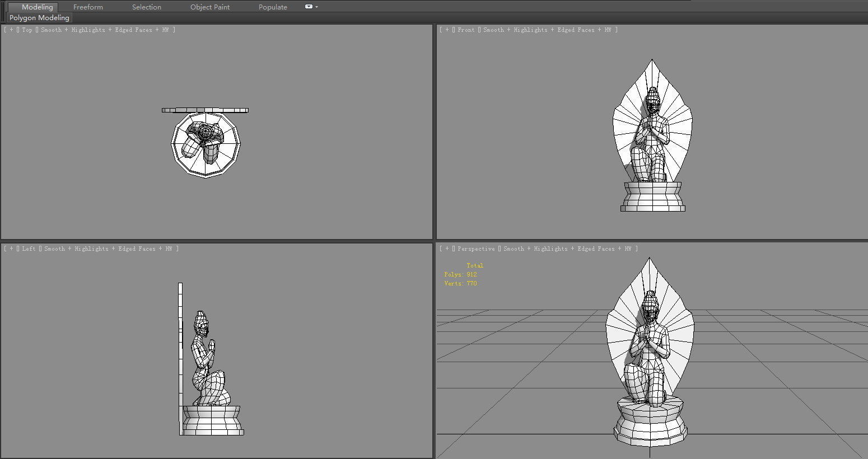Open Front viewport general [+] menu
The width and height of the screenshot is (868, 459).
tap(447, 30)
